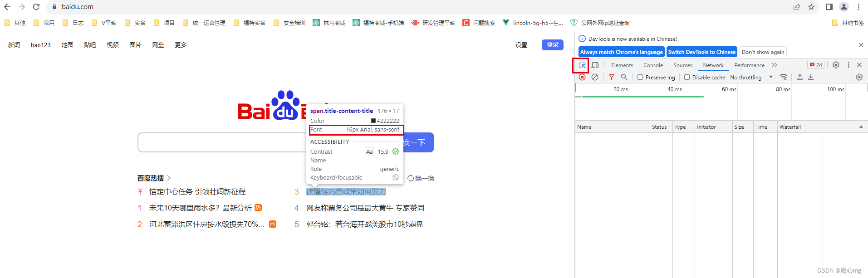
Task: Export HAR file download icon
Action: (811, 77)
